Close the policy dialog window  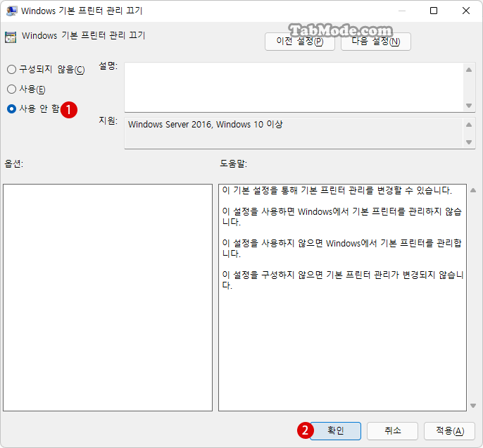466,11
